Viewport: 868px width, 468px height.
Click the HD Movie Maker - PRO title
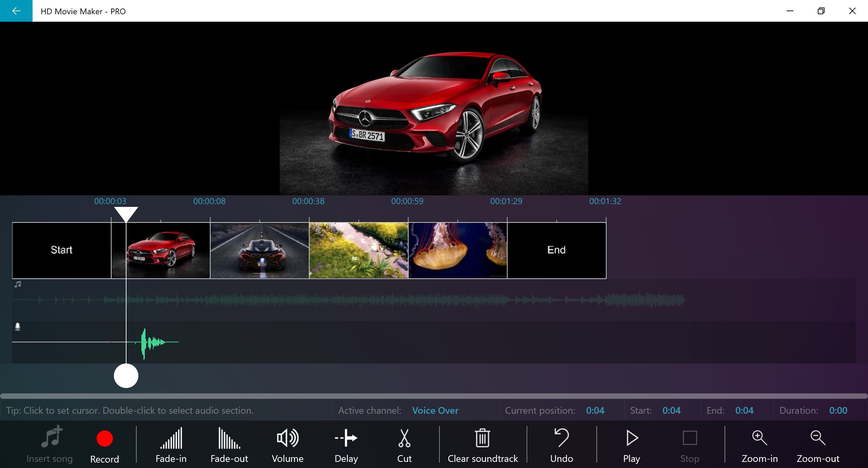point(83,11)
